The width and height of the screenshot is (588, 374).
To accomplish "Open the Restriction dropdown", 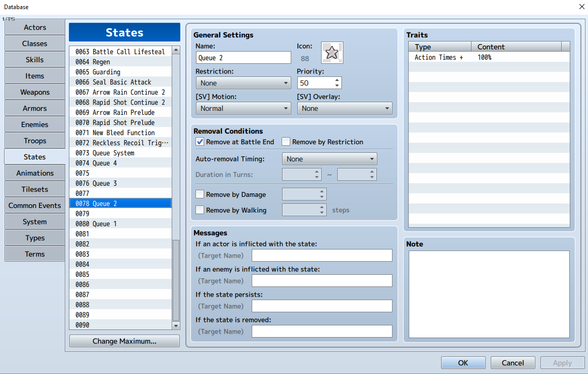I will [244, 83].
